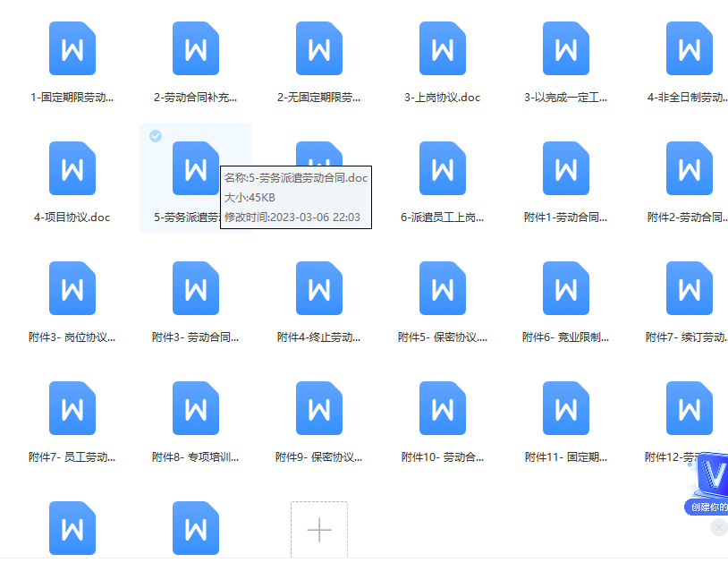Open the 附件3- 劳动合同 Word icon
This screenshot has width=728, height=563.
196,288
